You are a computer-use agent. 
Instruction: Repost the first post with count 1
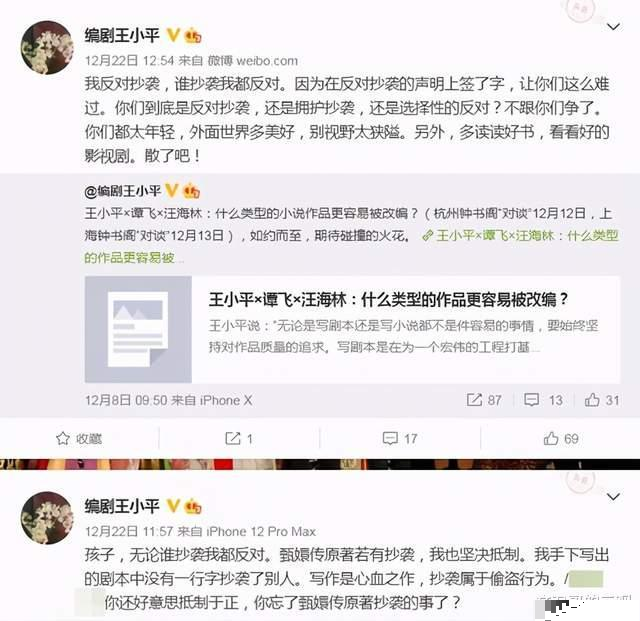point(239,438)
